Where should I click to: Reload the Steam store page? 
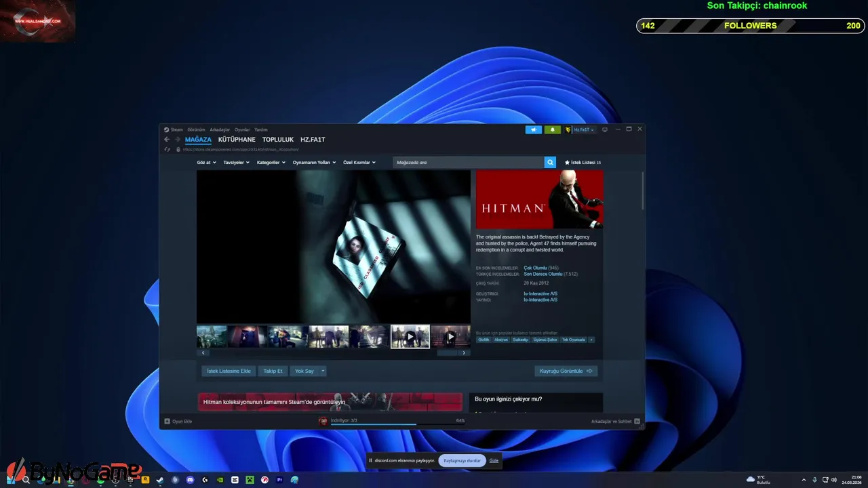click(167, 149)
